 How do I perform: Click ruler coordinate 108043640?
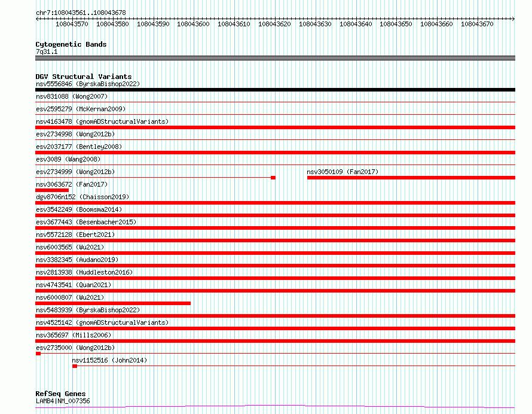click(356, 24)
